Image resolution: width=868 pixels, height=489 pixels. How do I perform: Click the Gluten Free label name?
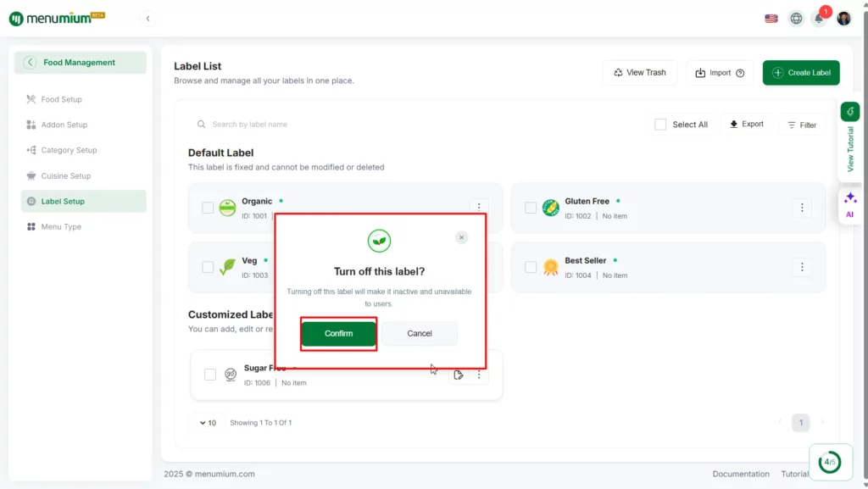click(587, 202)
